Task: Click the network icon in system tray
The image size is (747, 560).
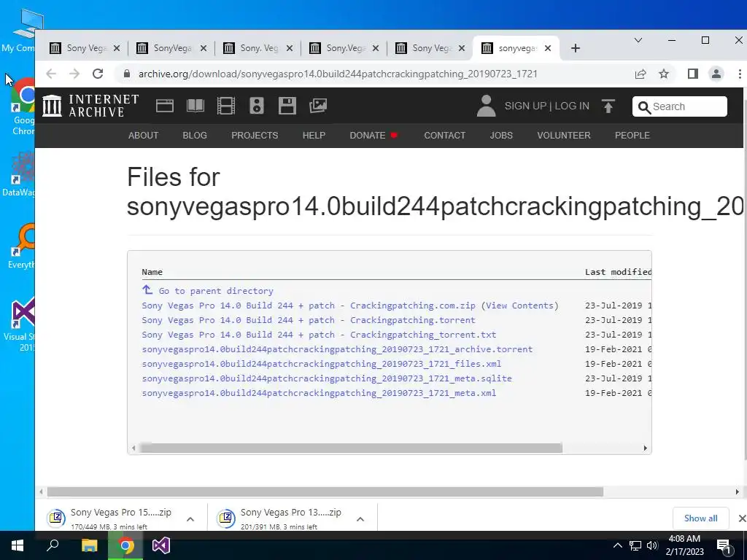Action: coord(635,545)
